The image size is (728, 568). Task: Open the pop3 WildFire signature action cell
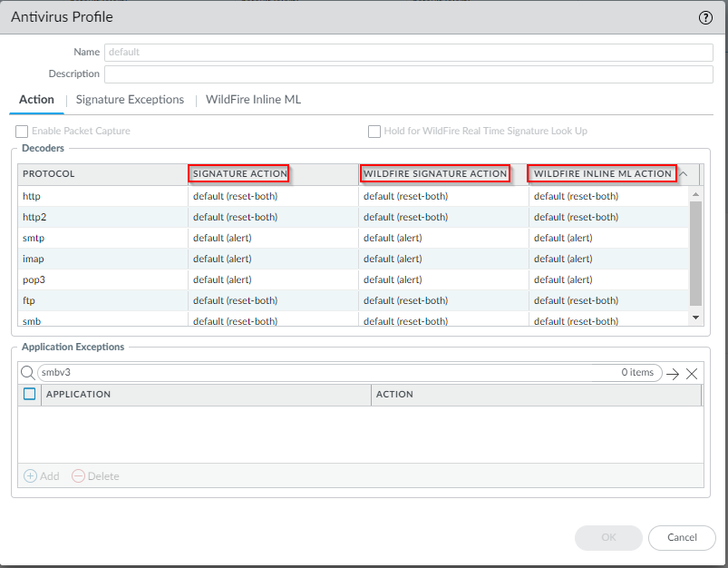coord(443,279)
